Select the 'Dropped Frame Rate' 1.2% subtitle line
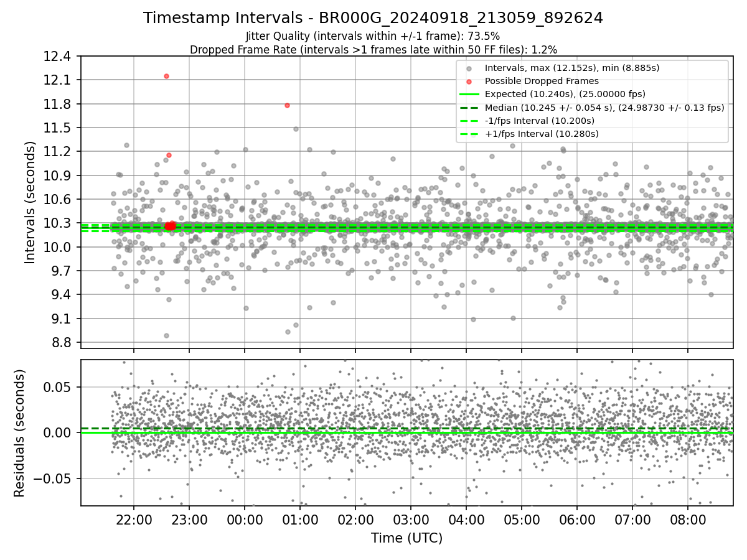The height and width of the screenshot is (560, 747). 373,49
